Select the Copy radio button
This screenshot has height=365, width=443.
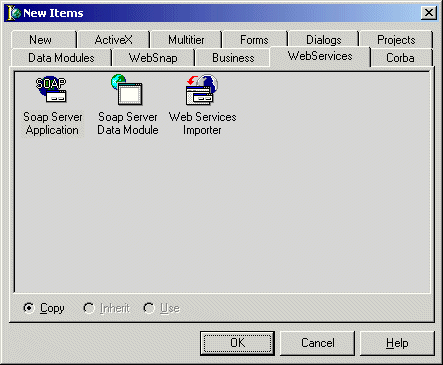29,308
